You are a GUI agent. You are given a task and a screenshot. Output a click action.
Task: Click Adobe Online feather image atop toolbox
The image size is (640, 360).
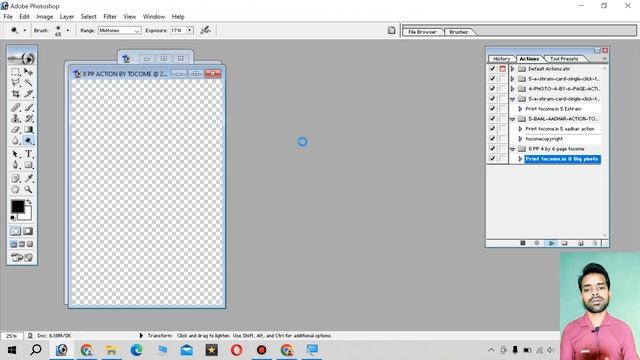click(22, 58)
